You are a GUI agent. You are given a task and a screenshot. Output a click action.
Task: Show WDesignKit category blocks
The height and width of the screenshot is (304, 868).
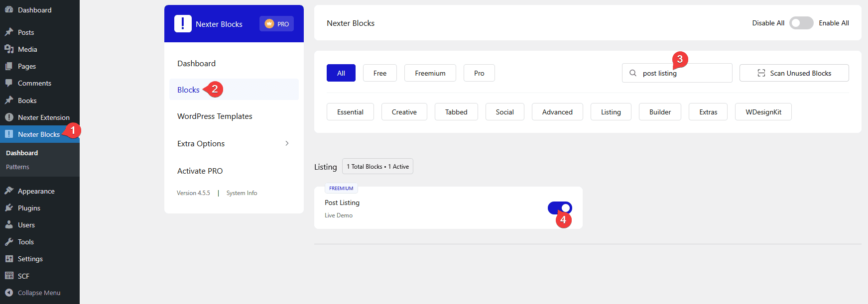tap(763, 112)
